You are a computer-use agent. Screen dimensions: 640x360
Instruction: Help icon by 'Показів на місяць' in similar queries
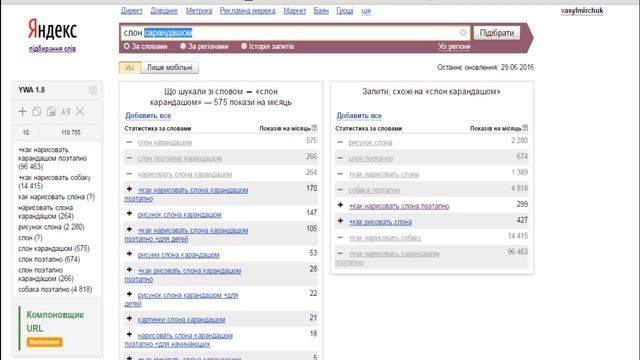525,128
